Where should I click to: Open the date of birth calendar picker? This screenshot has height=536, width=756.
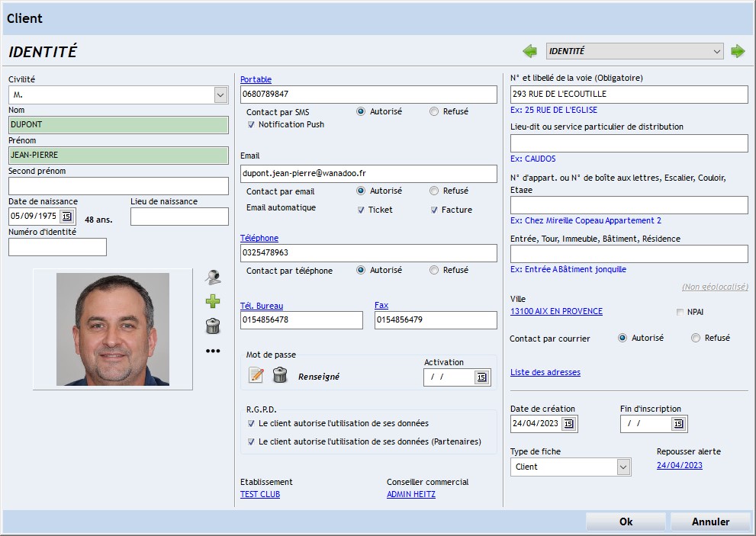tap(66, 217)
